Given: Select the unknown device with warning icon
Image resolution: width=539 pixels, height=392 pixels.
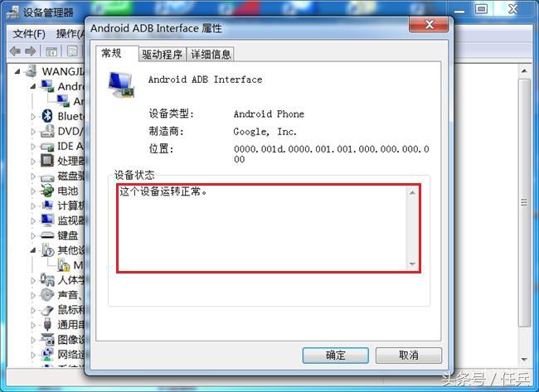Looking at the screenshot, I should point(64,265).
